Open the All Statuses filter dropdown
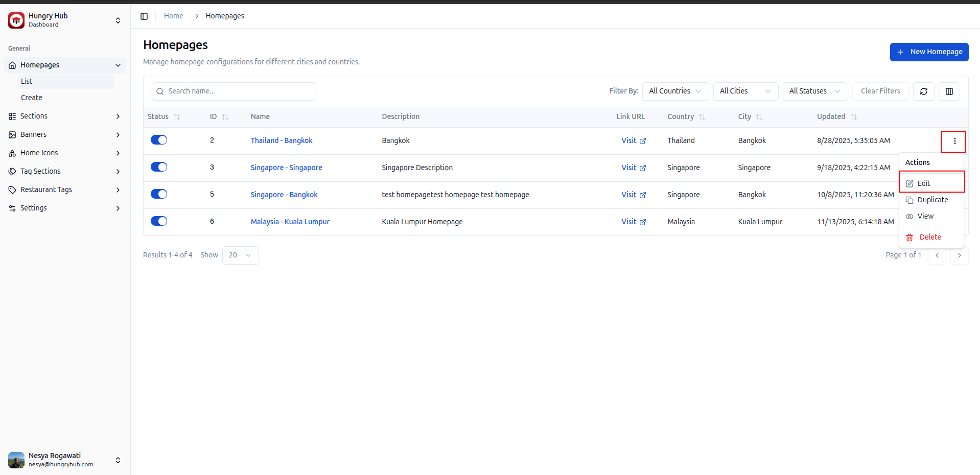The width and height of the screenshot is (980, 475). point(814,91)
